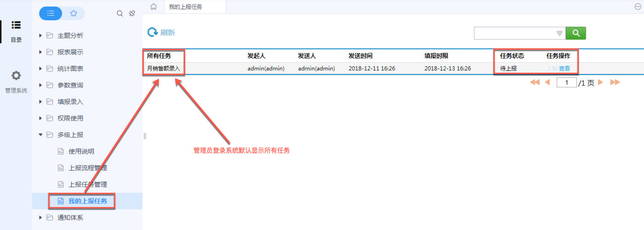Select the 报表展示 tree item
The image size is (644, 230).
[x=70, y=52]
